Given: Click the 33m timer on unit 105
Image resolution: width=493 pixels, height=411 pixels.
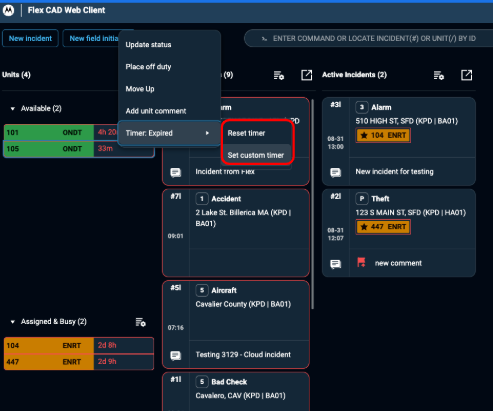Looking at the screenshot, I should pyautogui.click(x=105, y=149).
